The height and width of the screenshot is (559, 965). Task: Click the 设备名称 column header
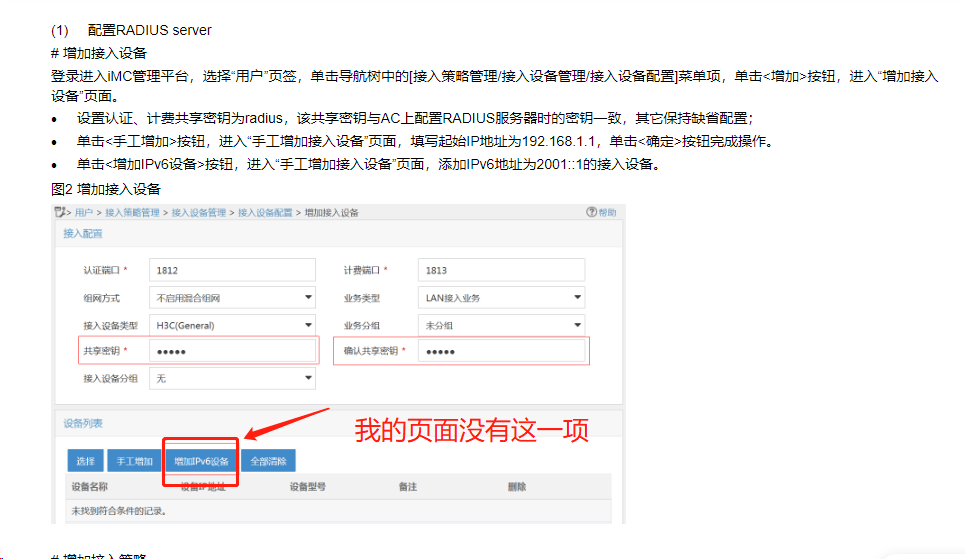pos(90,487)
